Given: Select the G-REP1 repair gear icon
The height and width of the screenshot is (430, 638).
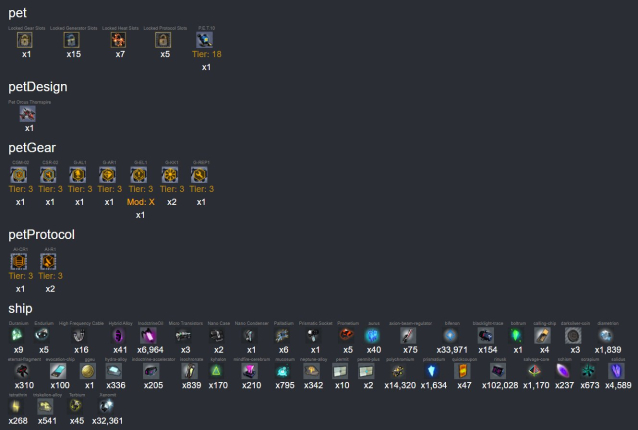Looking at the screenshot, I should pyautogui.click(x=201, y=174).
